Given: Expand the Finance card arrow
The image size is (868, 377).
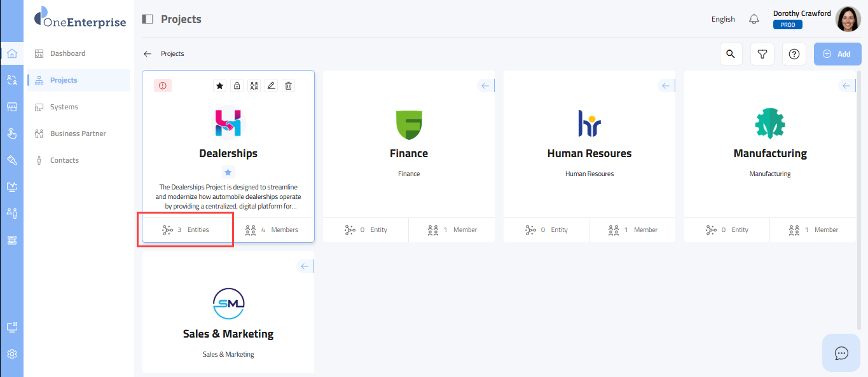Looking at the screenshot, I should click(x=485, y=86).
